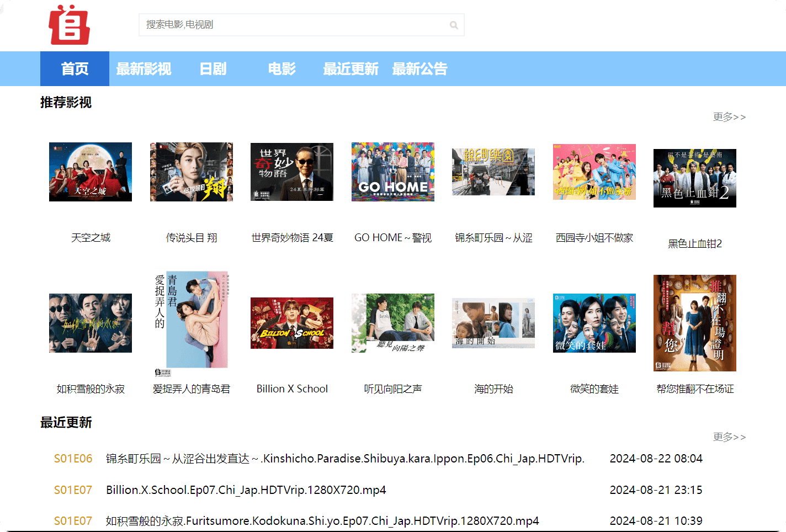Open the Kinshicho.Paradise Ep06 update entry

pos(345,459)
